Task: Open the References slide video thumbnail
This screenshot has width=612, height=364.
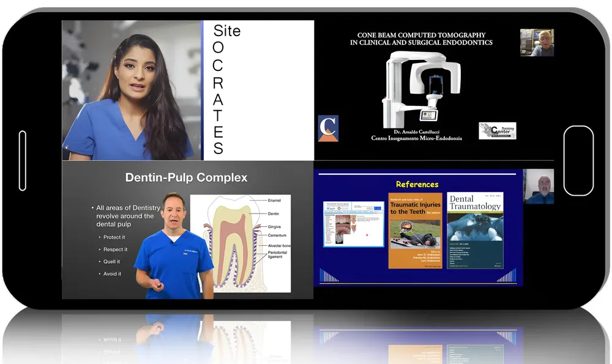Action: pos(419,228)
